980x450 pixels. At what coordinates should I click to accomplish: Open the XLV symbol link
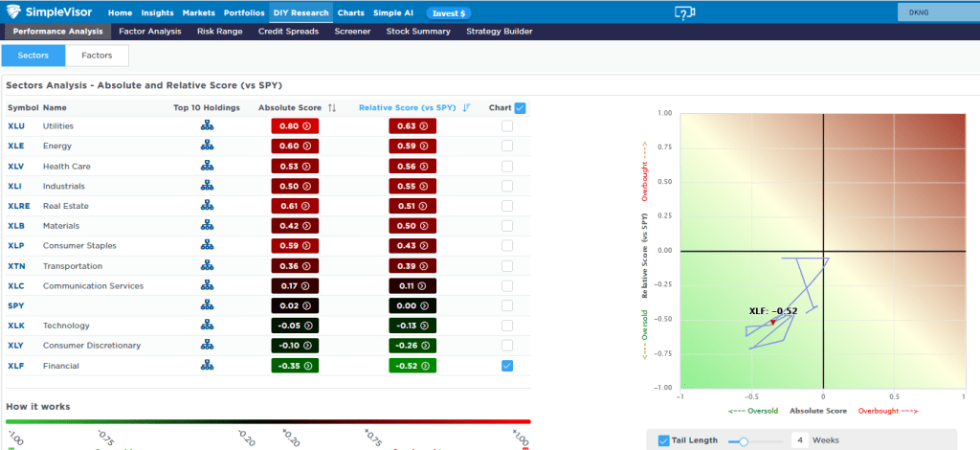click(x=16, y=166)
